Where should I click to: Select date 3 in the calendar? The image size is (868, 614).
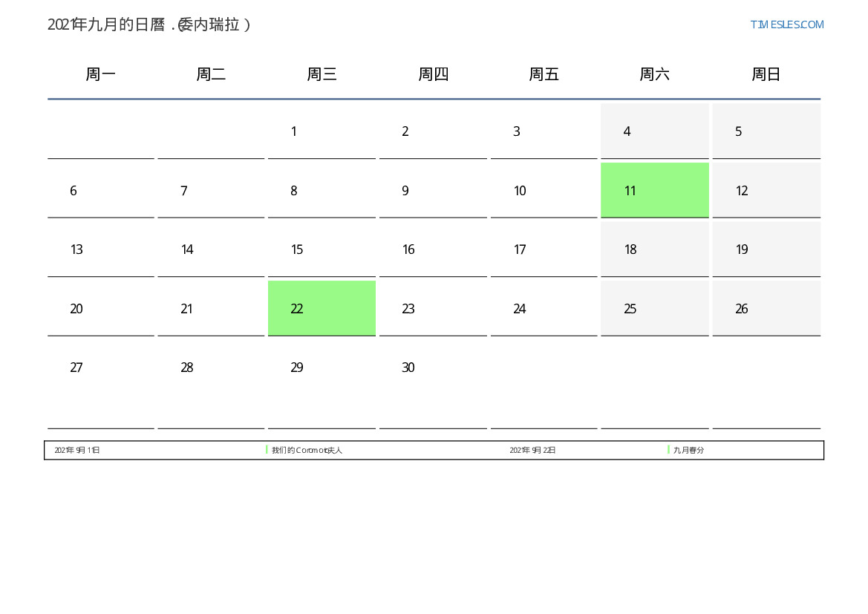point(544,131)
